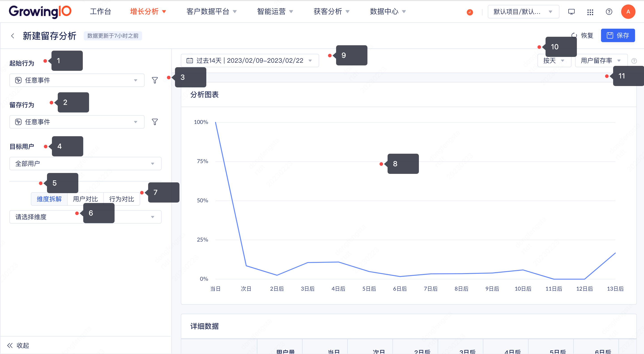
Task: Click the event icon in 留存行为 dropdown
Action: [18, 122]
